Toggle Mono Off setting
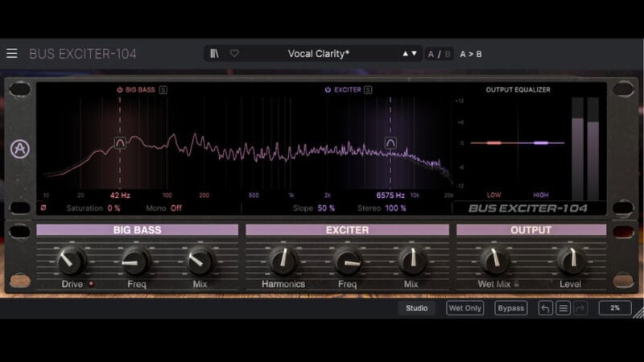Viewport: 644px width, 362px height. [x=175, y=208]
